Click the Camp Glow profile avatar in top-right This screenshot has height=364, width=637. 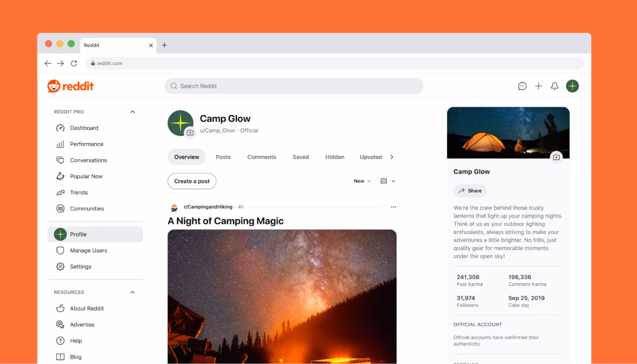(x=572, y=86)
